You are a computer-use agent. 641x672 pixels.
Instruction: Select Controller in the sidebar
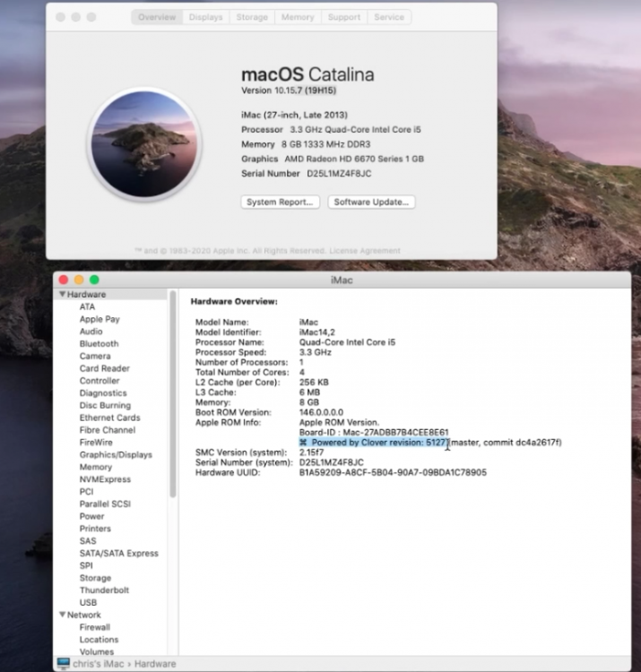click(100, 381)
